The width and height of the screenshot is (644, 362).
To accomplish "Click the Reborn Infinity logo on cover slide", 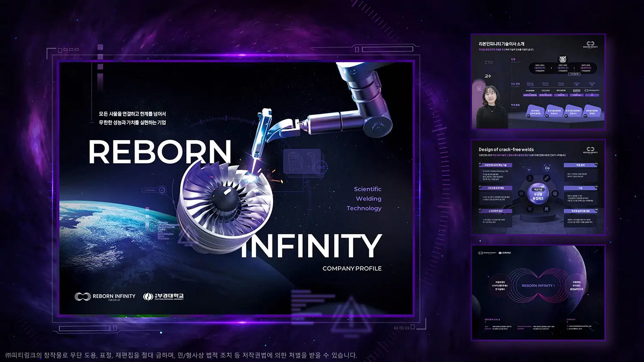I will pos(105,296).
